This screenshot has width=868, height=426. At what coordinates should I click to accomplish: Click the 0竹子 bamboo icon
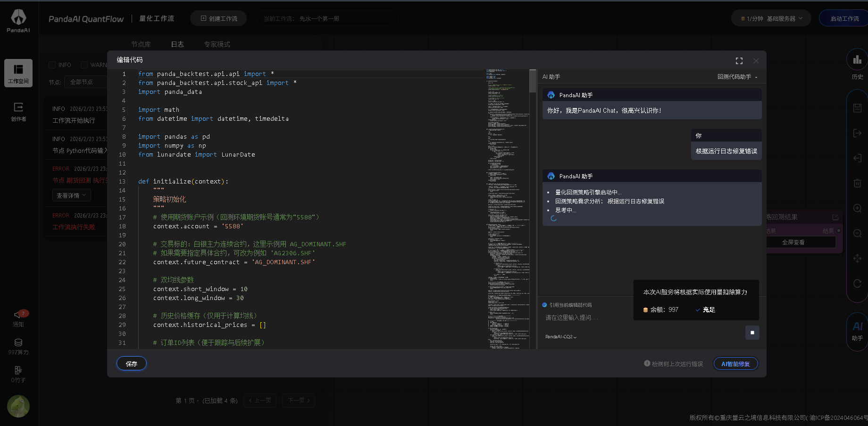coord(18,370)
